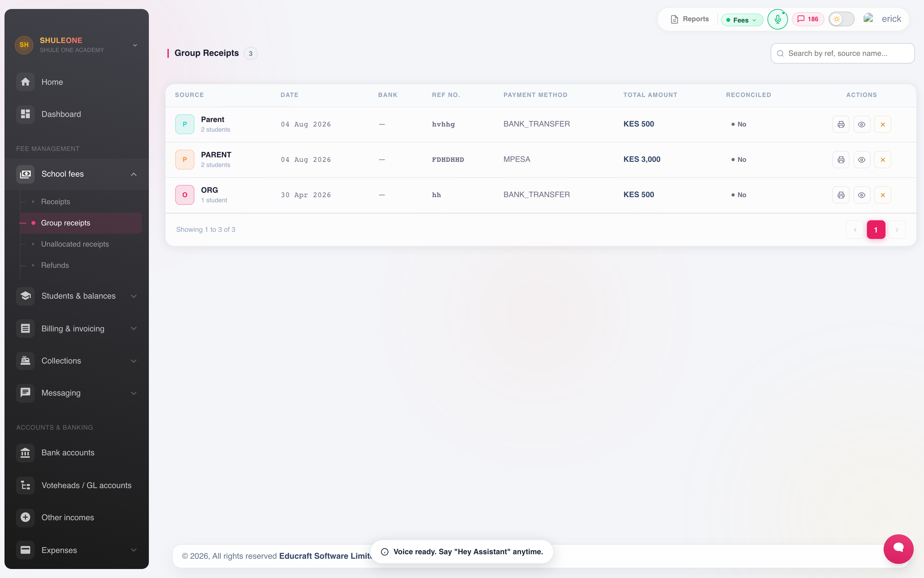924x578 pixels.
Task: Click the Bank accounts building icon
Action: click(25, 453)
